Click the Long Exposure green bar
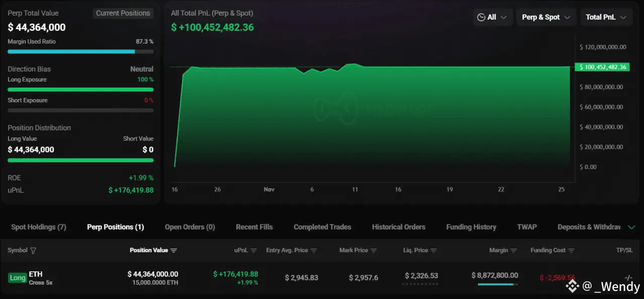The image size is (644, 299). pyautogui.click(x=80, y=90)
